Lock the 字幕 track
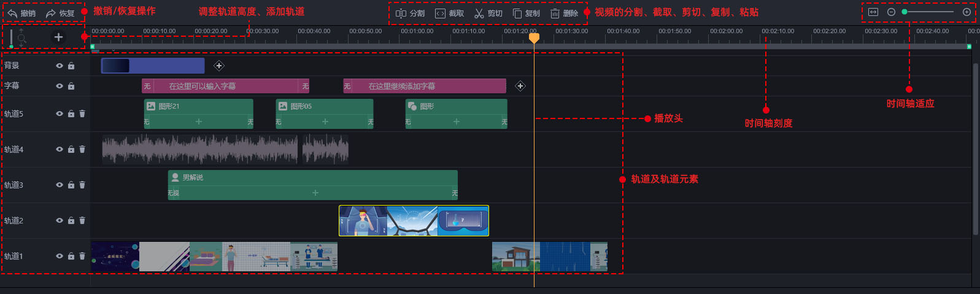This screenshot has width=980, height=294. coord(71,86)
